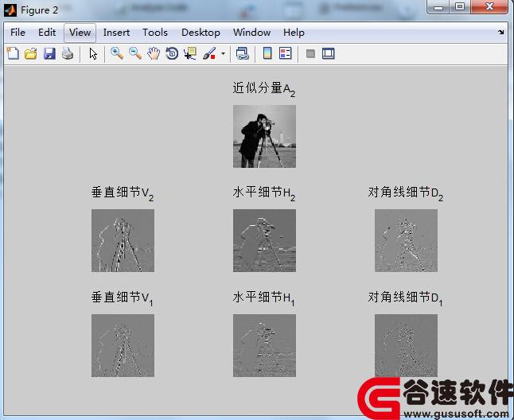
Task: Select the Brush data tool
Action: (209, 53)
